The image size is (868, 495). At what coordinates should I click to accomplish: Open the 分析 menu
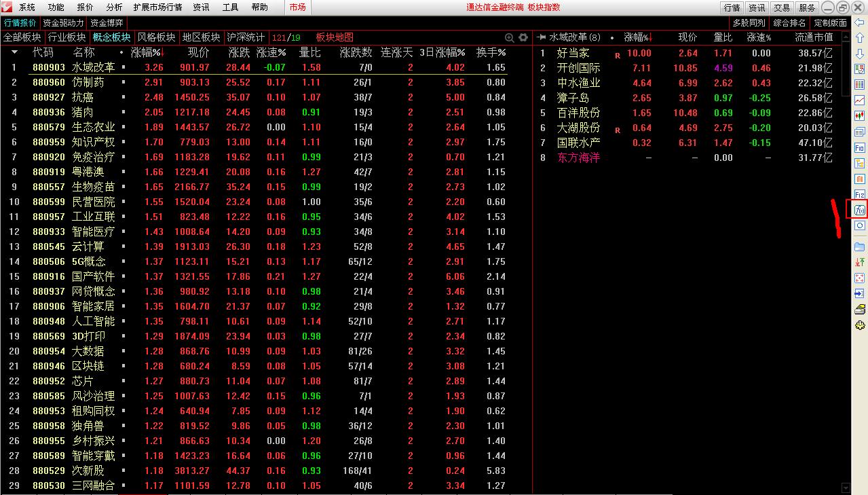coord(115,7)
